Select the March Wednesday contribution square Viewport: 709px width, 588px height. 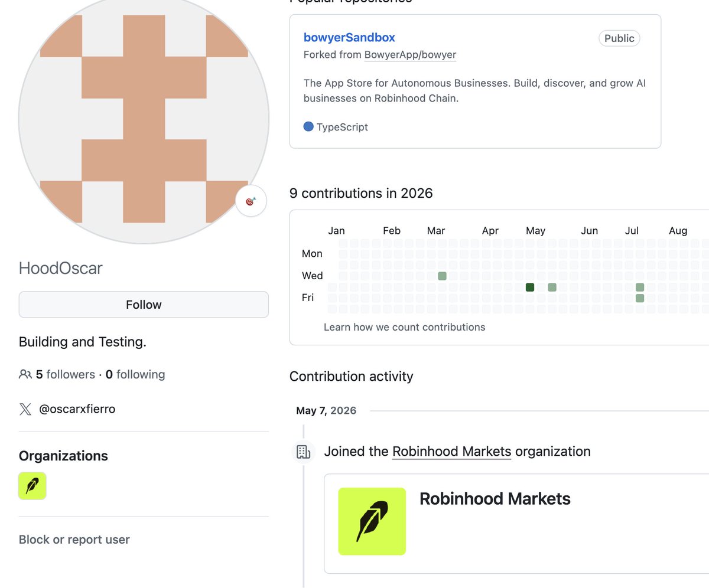coord(442,276)
